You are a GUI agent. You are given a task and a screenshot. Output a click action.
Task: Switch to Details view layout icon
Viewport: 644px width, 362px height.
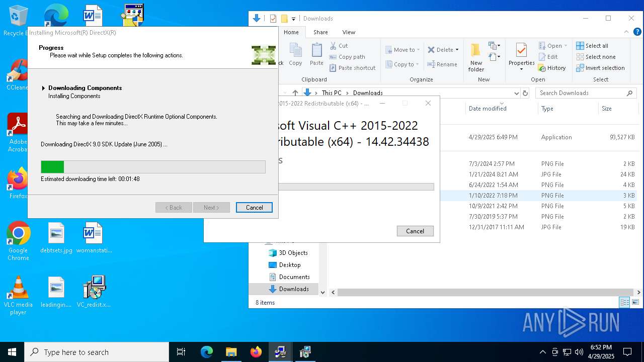pyautogui.click(x=624, y=302)
